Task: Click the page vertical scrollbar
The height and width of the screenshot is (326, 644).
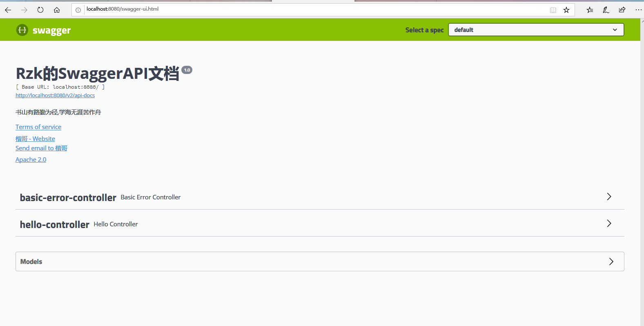Action: (x=642, y=172)
